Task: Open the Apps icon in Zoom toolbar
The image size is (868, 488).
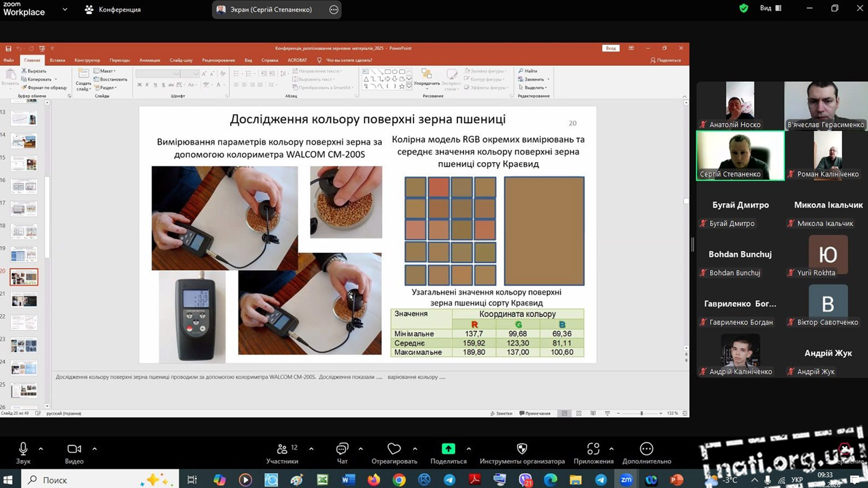Action: pos(593,453)
